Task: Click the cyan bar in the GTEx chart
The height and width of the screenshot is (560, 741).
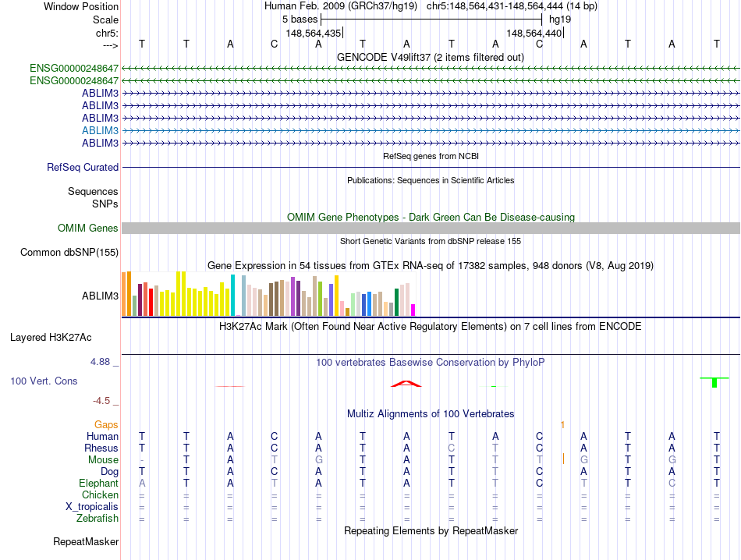Action: click(x=232, y=296)
